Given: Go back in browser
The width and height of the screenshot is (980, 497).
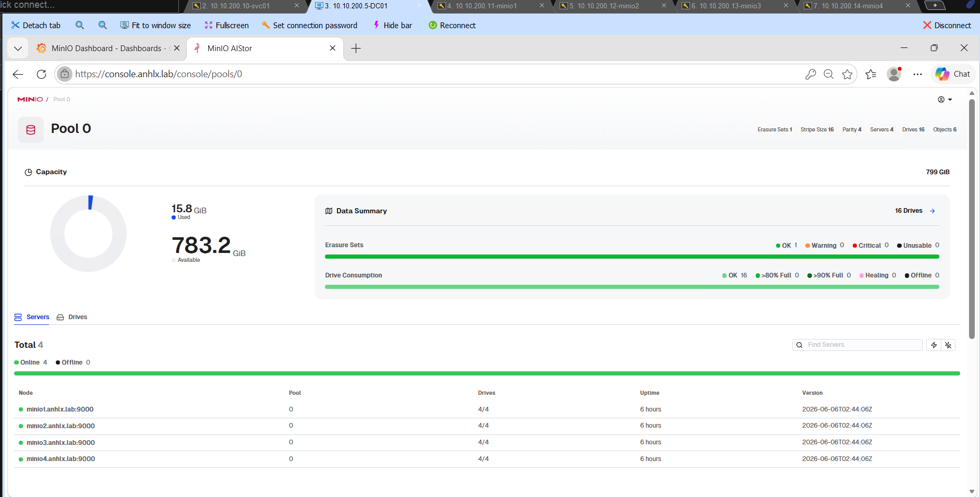Looking at the screenshot, I should (x=18, y=74).
